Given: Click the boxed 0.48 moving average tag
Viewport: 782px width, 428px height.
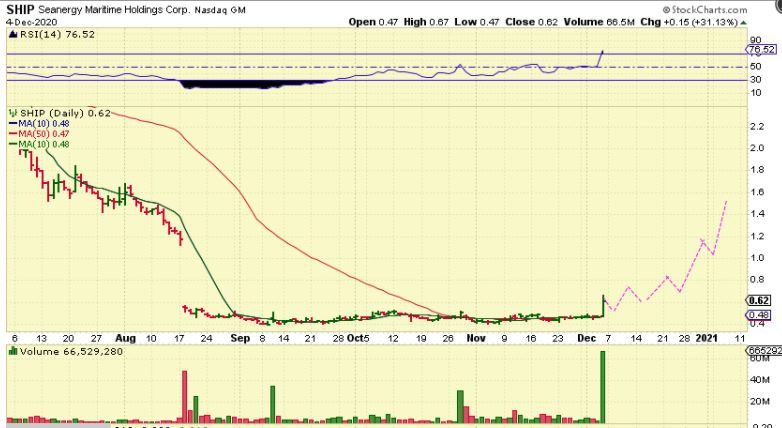Looking at the screenshot, I should 759,315.
